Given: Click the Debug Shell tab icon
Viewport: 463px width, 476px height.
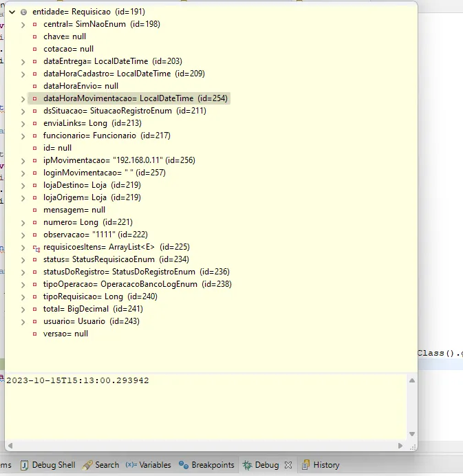Looking at the screenshot, I should coord(24,465).
